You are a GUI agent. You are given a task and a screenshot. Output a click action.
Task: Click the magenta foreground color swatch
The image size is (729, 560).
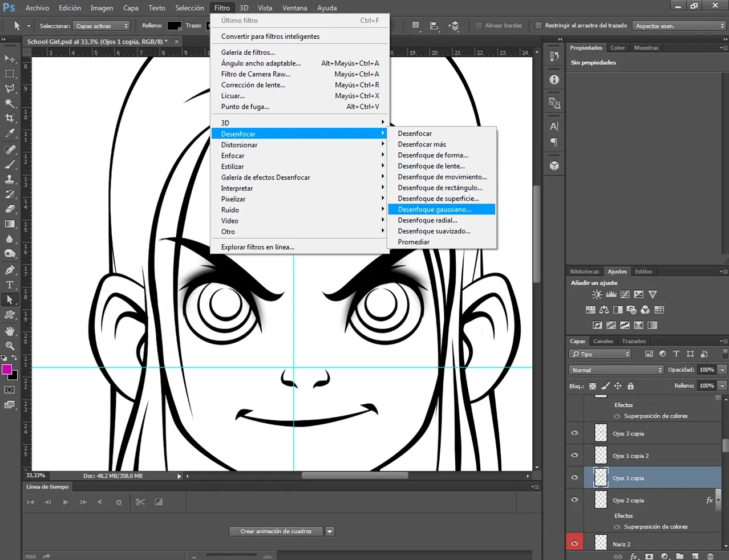7,370
